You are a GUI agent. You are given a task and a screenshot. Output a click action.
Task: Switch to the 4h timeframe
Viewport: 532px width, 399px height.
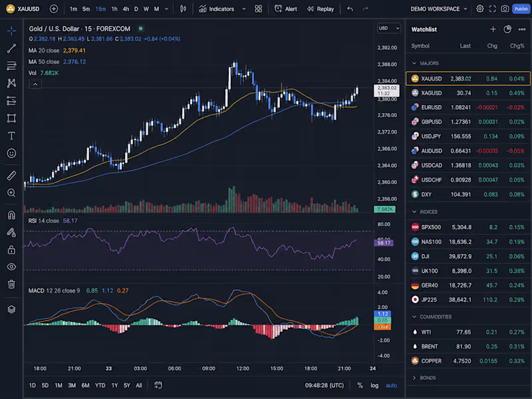pos(126,9)
